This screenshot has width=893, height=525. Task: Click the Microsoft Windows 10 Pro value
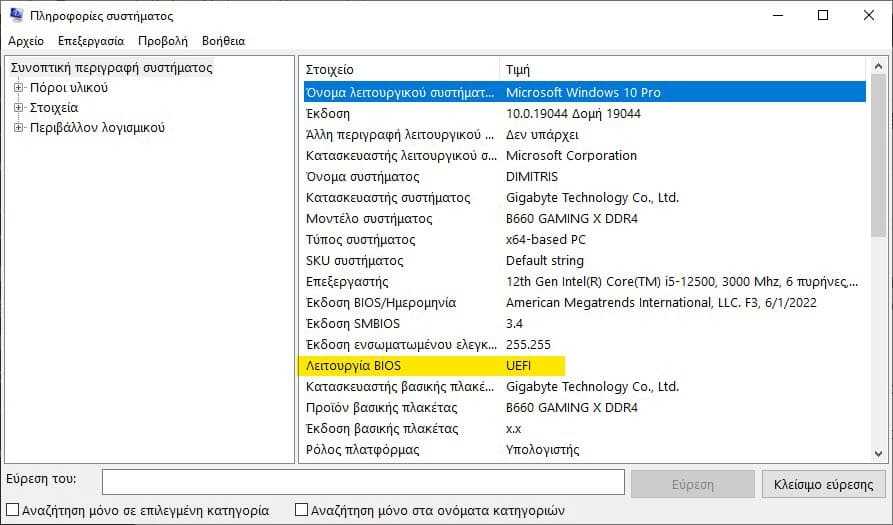click(583, 92)
